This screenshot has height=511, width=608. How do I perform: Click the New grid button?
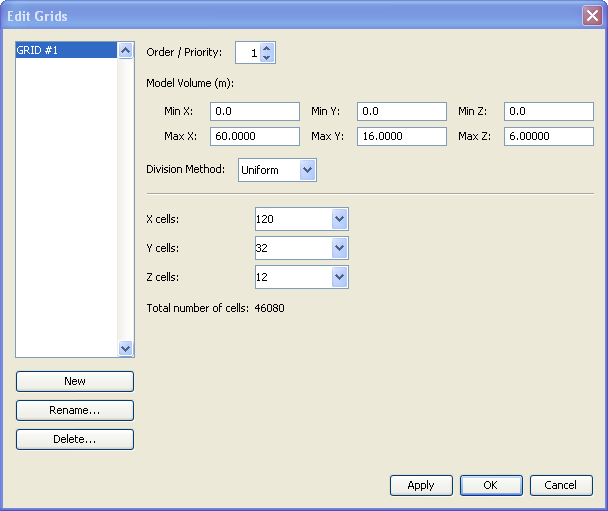coord(75,381)
